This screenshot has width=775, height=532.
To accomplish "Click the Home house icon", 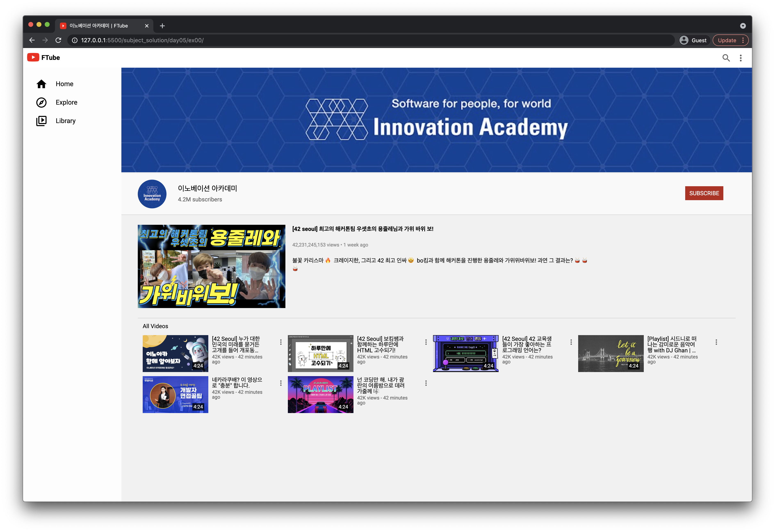I will coord(41,84).
